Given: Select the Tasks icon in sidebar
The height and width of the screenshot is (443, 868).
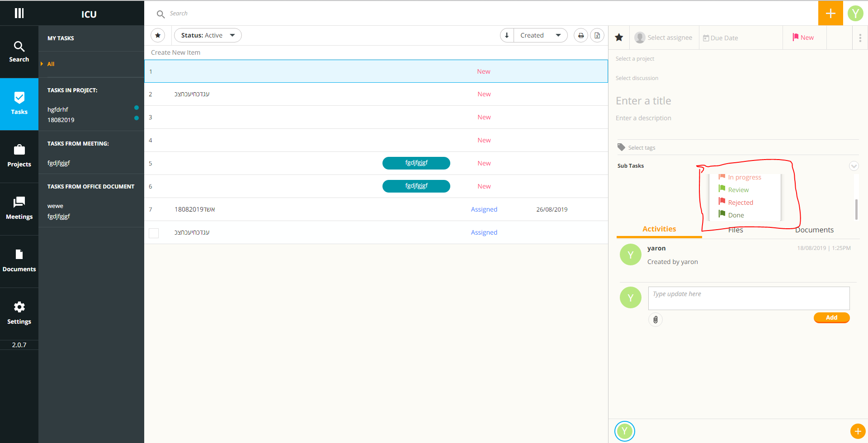Looking at the screenshot, I should click(x=19, y=104).
